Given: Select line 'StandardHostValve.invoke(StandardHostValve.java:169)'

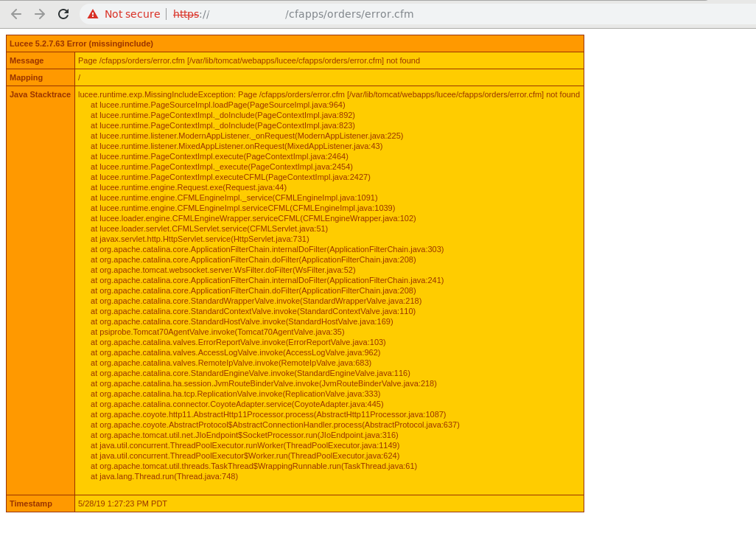Looking at the screenshot, I should point(242,321).
